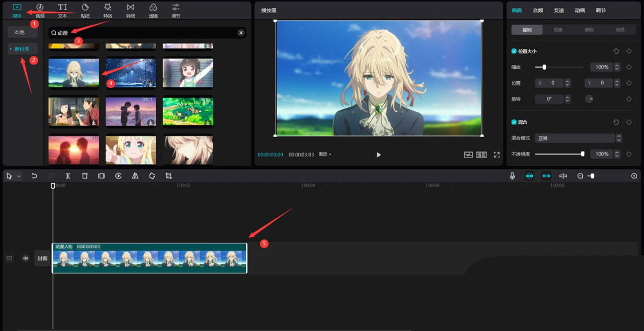Open the 画面 ratio dropdown under the player
Image resolution: width=644 pixels, height=331 pixels.
point(325,155)
